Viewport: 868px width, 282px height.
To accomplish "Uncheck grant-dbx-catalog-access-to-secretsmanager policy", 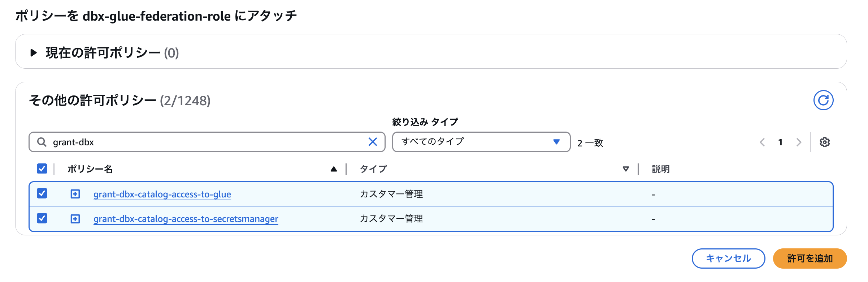I will coord(42,218).
